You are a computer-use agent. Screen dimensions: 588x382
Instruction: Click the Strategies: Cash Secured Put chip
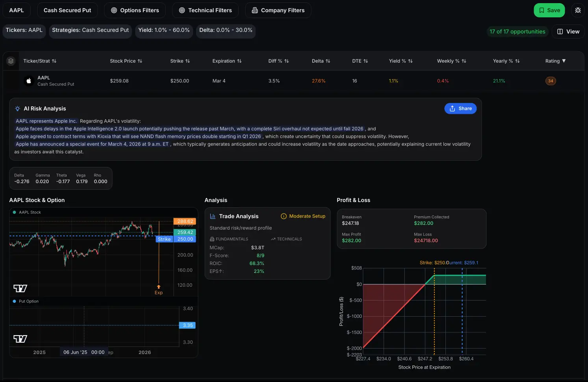pyautogui.click(x=91, y=30)
